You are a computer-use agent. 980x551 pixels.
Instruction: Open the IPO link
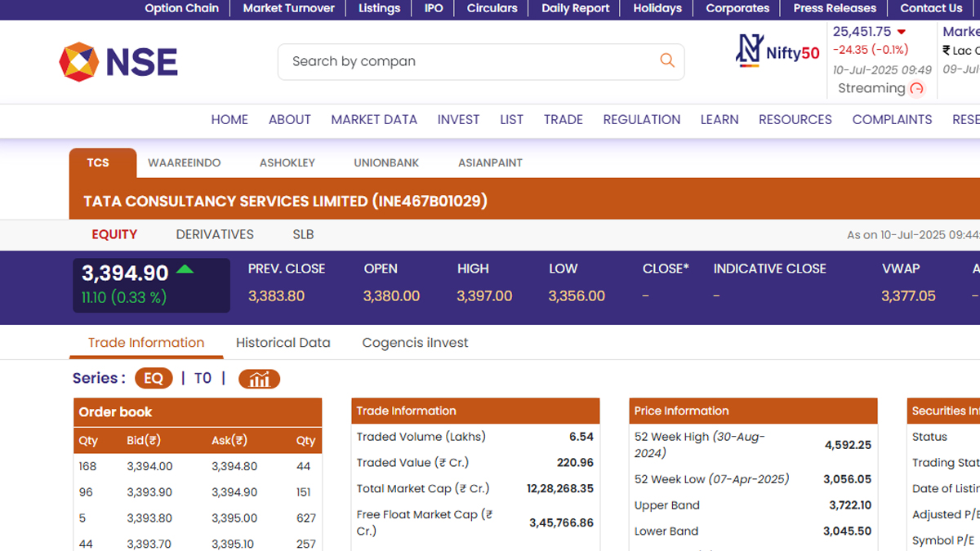point(434,8)
